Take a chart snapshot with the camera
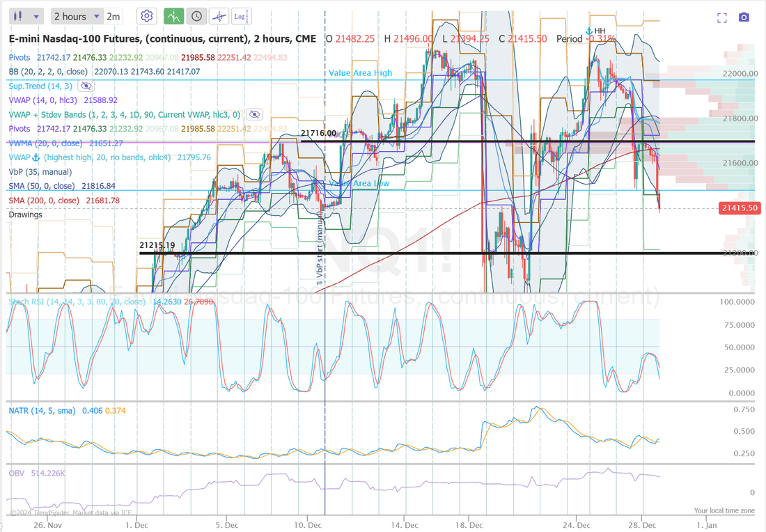This screenshot has height=532, width=766. (744, 17)
